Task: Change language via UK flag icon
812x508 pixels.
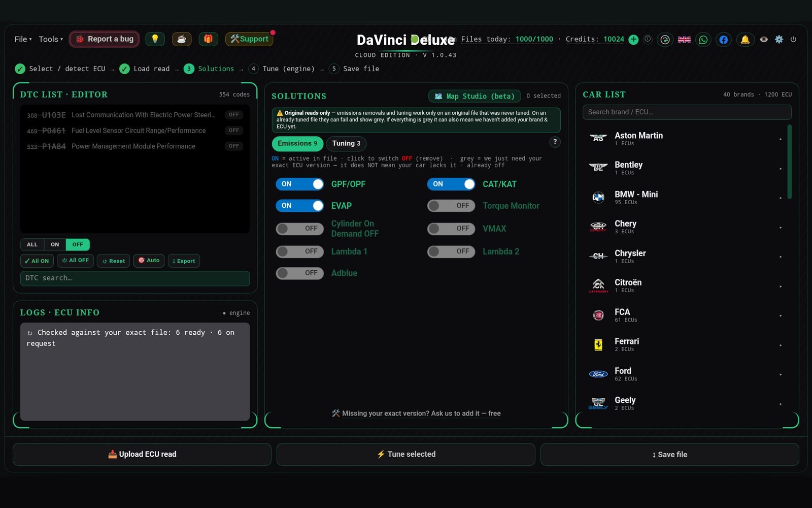Action: pyautogui.click(x=684, y=40)
